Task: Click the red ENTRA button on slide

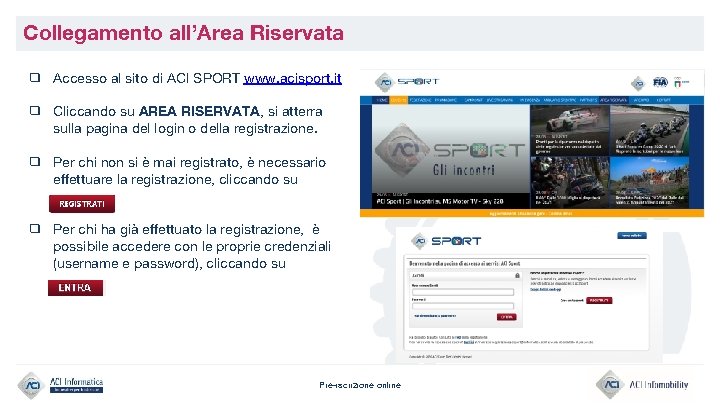Action: (75, 288)
